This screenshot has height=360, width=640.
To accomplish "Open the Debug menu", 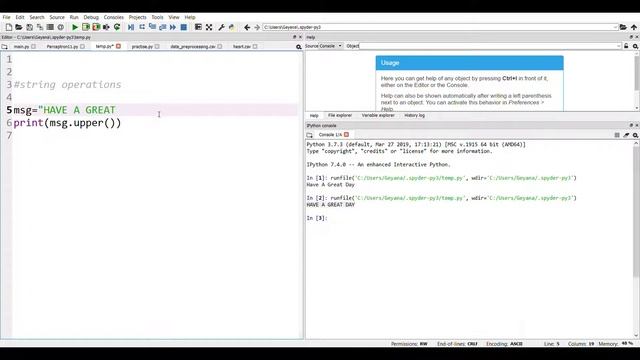I will 91,17.
